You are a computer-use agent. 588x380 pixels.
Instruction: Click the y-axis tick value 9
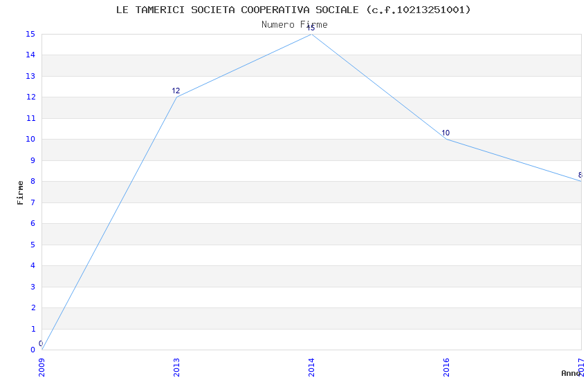[33, 160]
